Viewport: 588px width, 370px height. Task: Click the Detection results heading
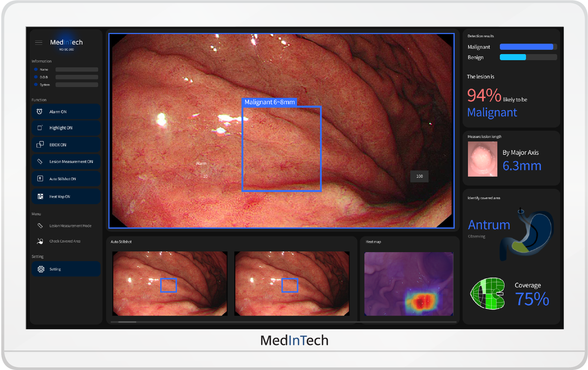[481, 36]
